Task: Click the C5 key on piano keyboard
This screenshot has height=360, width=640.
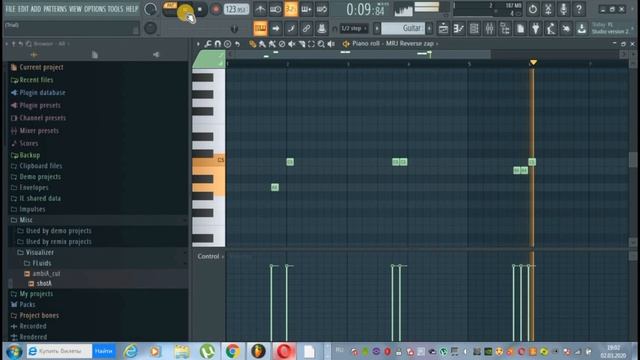Action: click(x=209, y=161)
